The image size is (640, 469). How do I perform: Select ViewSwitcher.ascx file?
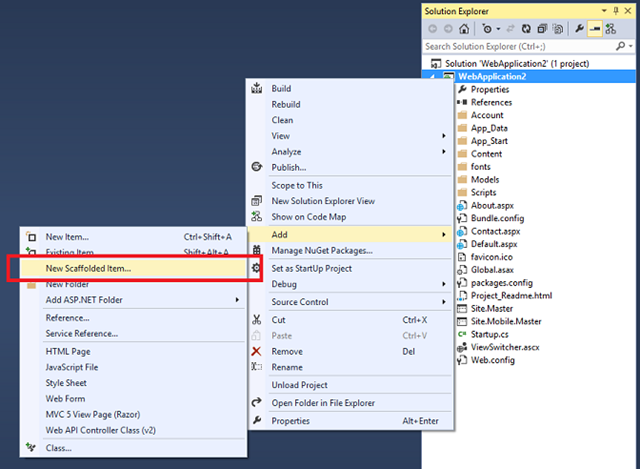[x=505, y=347]
